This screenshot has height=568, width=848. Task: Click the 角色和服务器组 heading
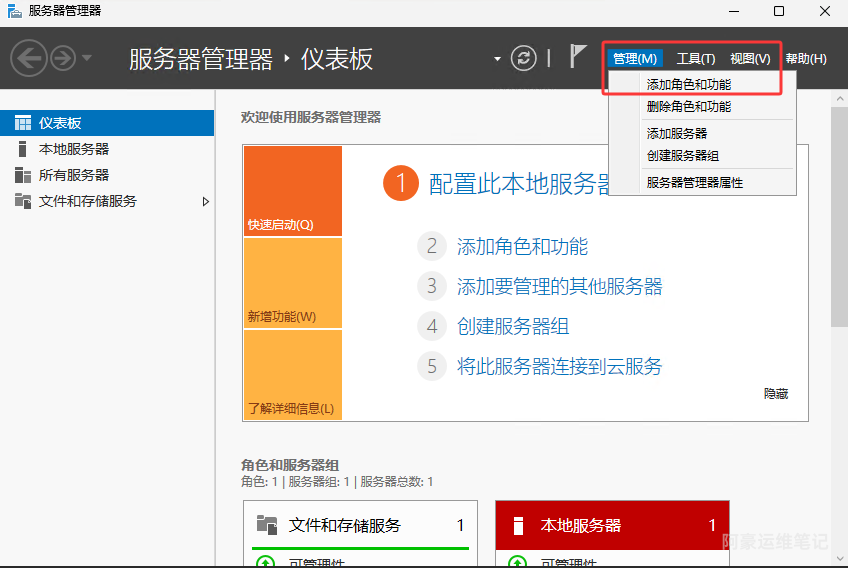pyautogui.click(x=290, y=465)
